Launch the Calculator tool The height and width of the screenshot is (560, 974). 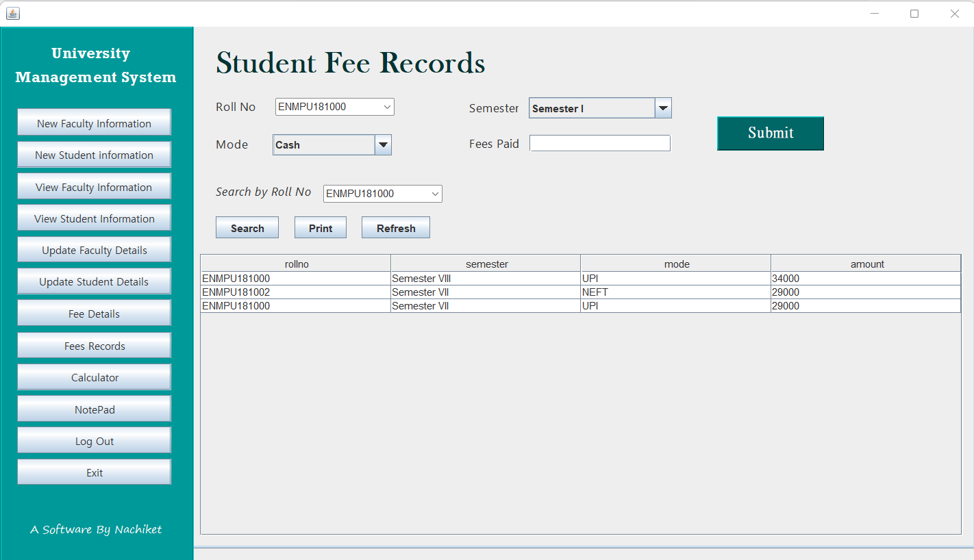94,377
